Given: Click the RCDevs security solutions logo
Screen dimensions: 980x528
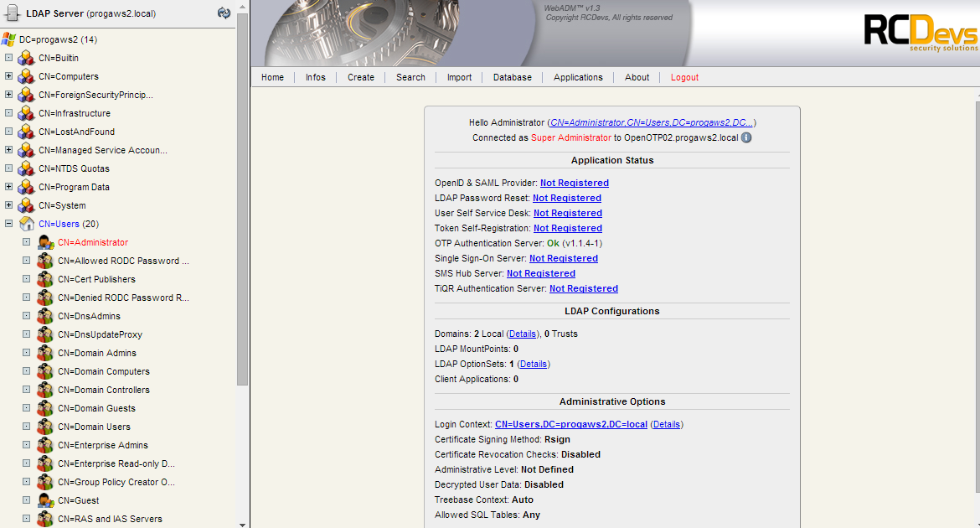Looking at the screenshot, I should pos(921,33).
